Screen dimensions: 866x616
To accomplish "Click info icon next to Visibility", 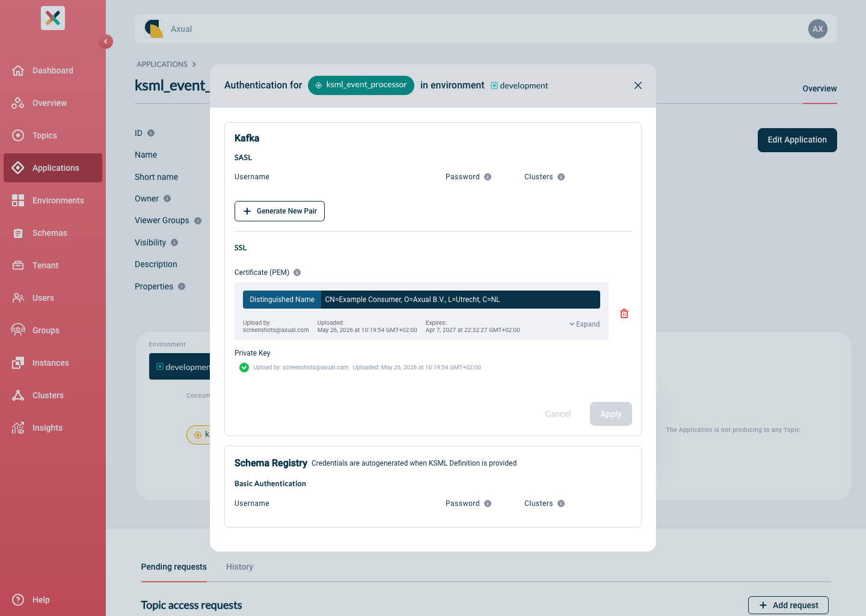I will [174, 242].
